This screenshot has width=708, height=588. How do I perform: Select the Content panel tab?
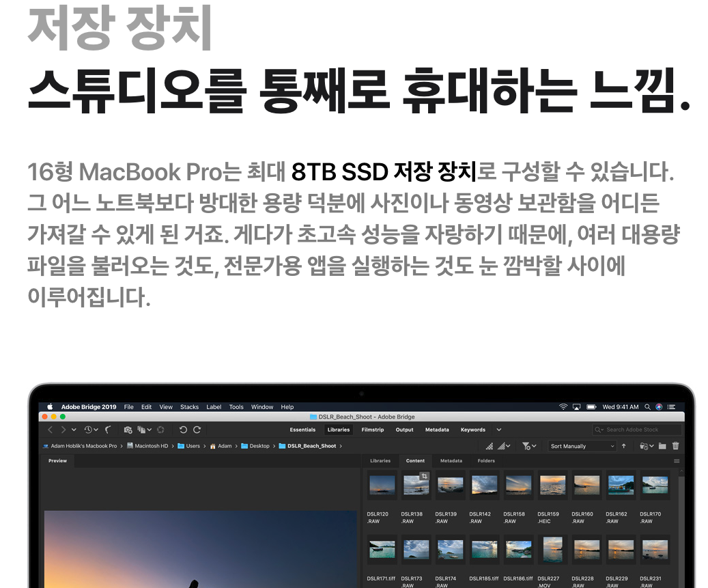415,461
